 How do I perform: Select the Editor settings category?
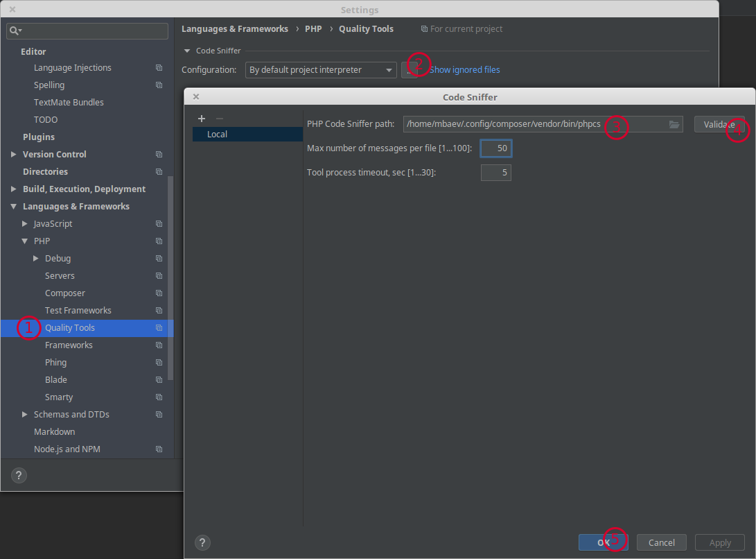[x=33, y=51]
